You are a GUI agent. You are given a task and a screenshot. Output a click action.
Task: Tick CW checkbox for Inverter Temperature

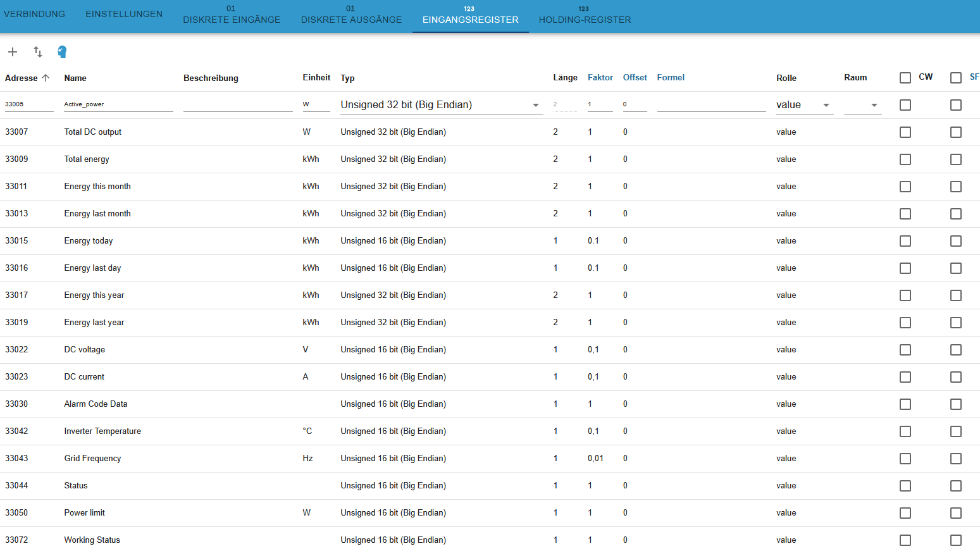coord(905,431)
